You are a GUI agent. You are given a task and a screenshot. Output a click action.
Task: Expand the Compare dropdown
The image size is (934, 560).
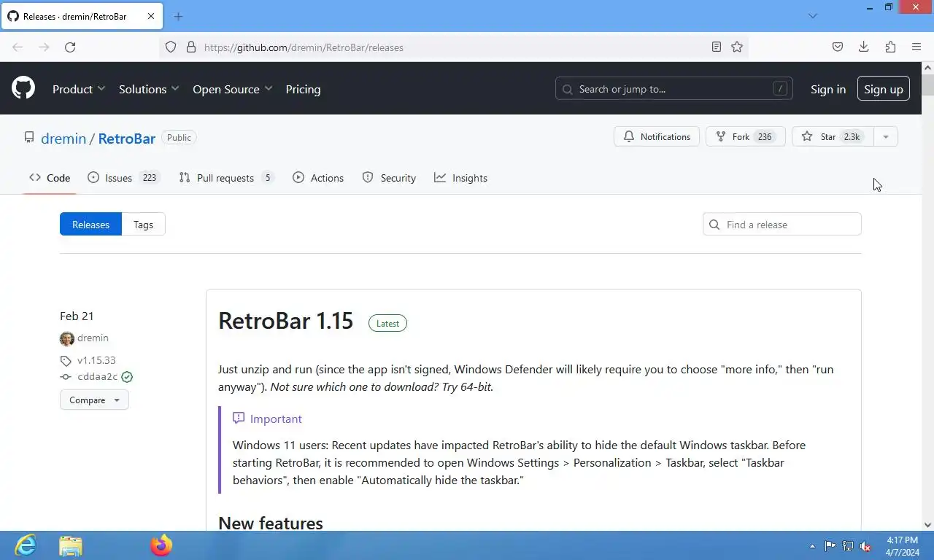[x=94, y=400]
